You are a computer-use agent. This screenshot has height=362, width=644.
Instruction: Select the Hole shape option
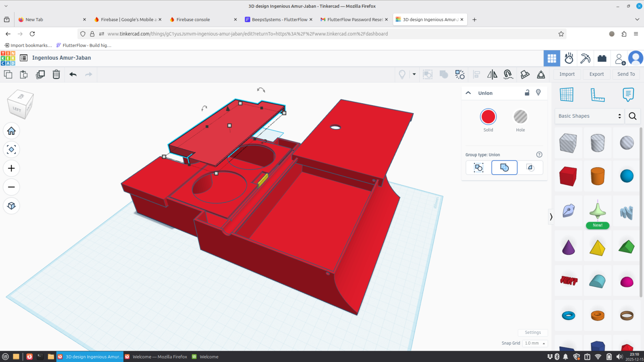pyautogui.click(x=520, y=117)
